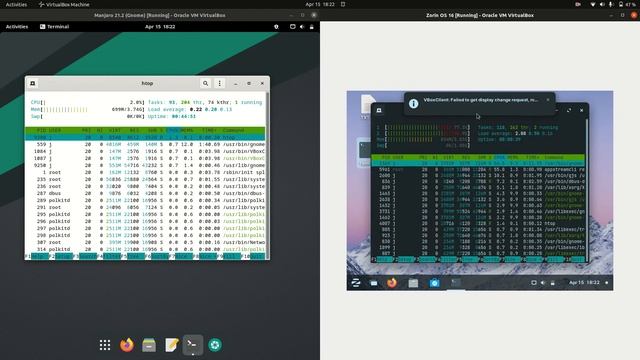Open the Zorin start menu logo
The image size is (640, 360).
(x=356, y=282)
